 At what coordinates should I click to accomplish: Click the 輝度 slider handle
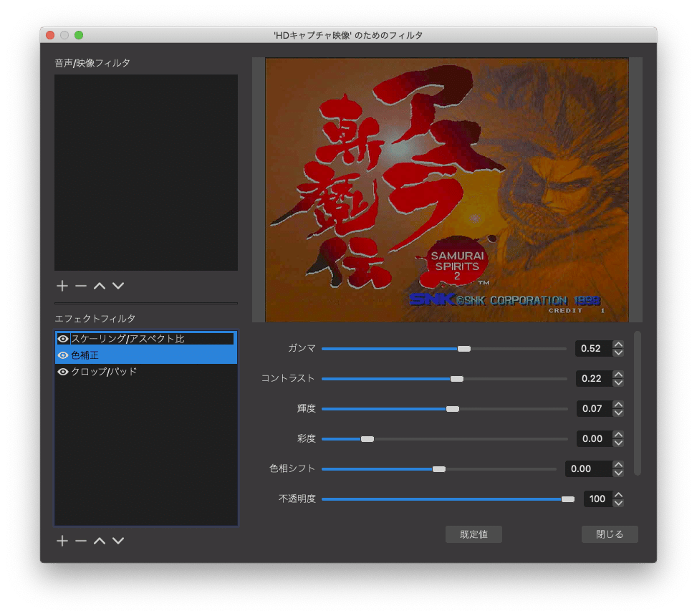point(453,409)
